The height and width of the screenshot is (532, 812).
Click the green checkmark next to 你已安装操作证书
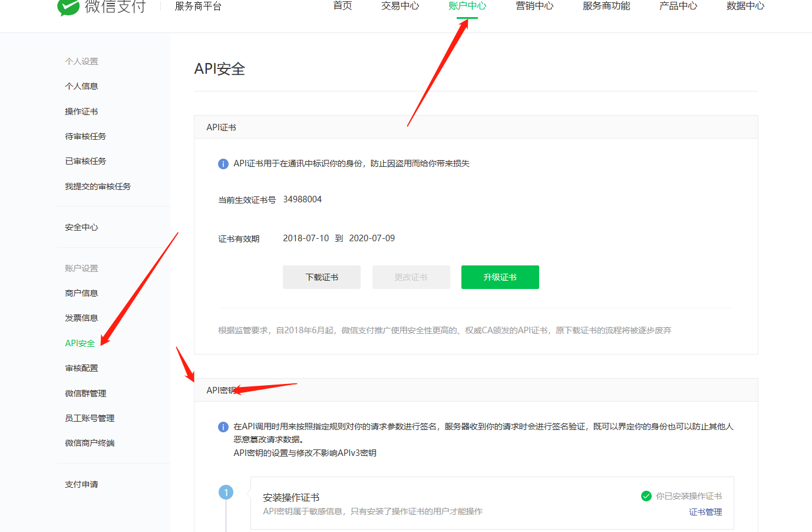click(x=646, y=496)
